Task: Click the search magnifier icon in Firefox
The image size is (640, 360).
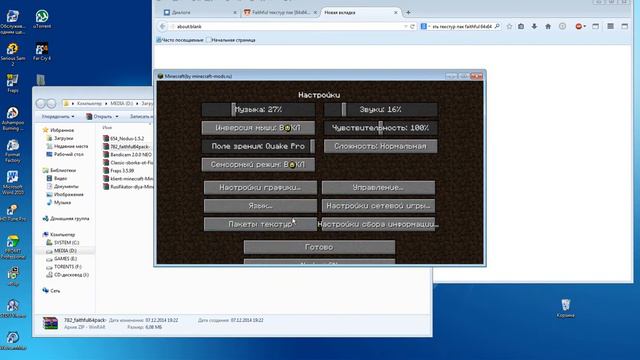Action: coord(497,27)
